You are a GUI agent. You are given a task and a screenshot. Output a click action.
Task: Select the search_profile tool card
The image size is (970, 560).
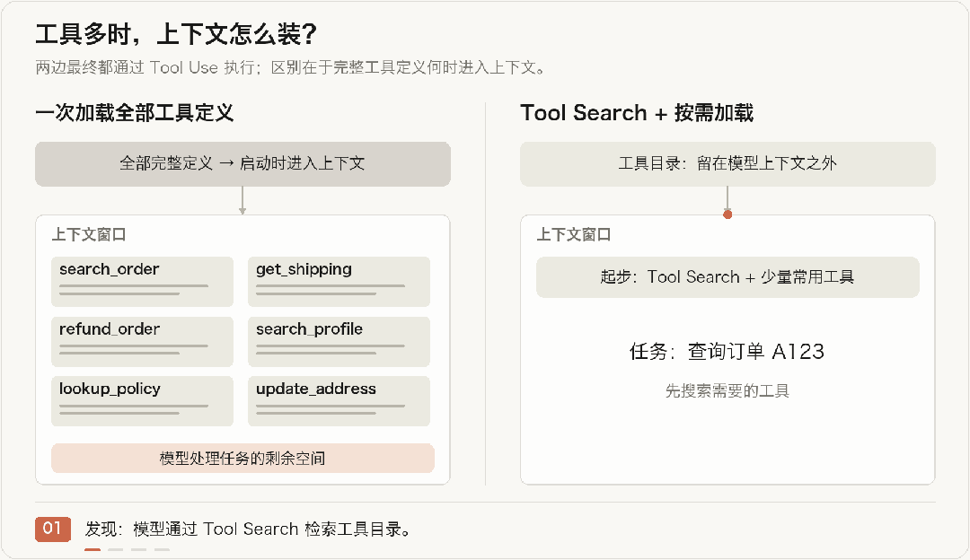(x=339, y=341)
